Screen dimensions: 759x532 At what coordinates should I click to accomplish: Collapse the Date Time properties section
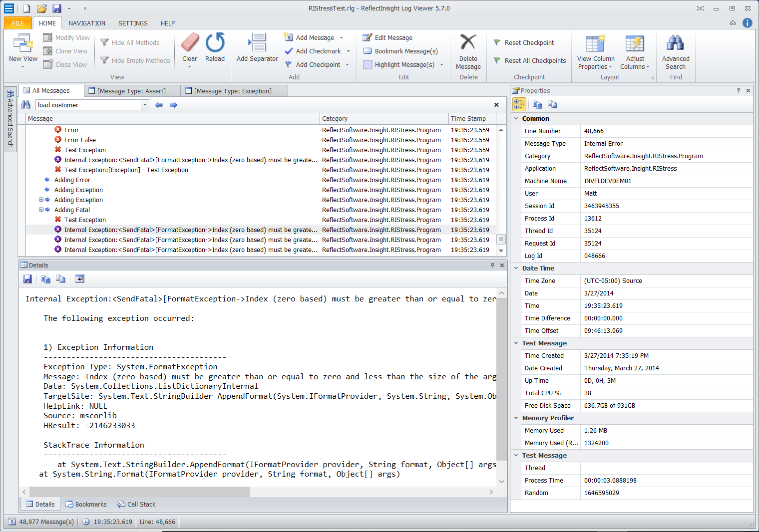click(x=516, y=268)
